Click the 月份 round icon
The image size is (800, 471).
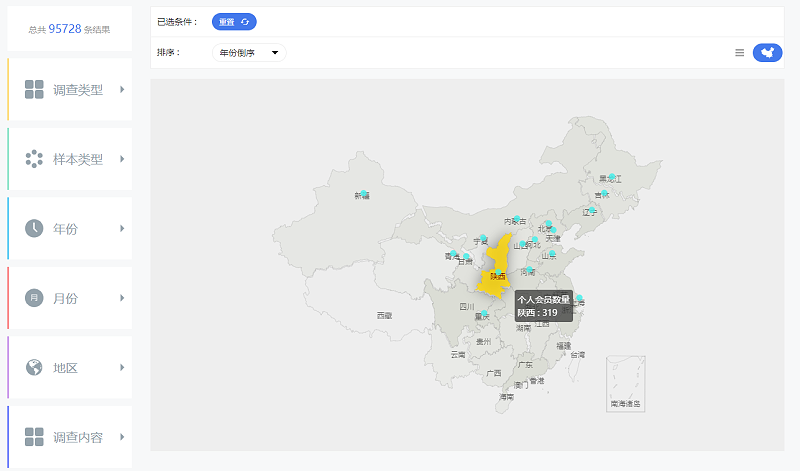coord(34,298)
